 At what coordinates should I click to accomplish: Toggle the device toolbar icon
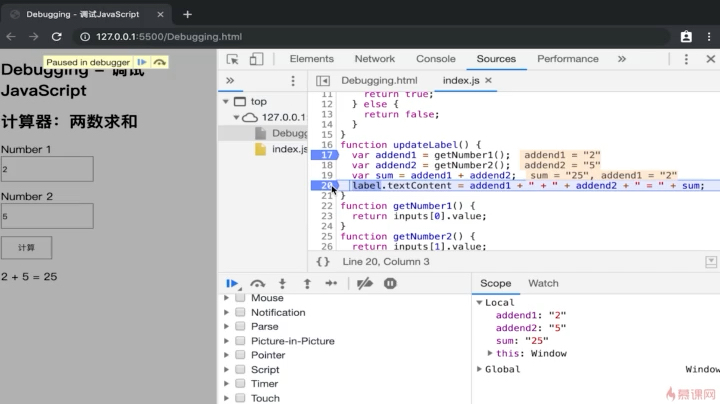tap(256, 59)
